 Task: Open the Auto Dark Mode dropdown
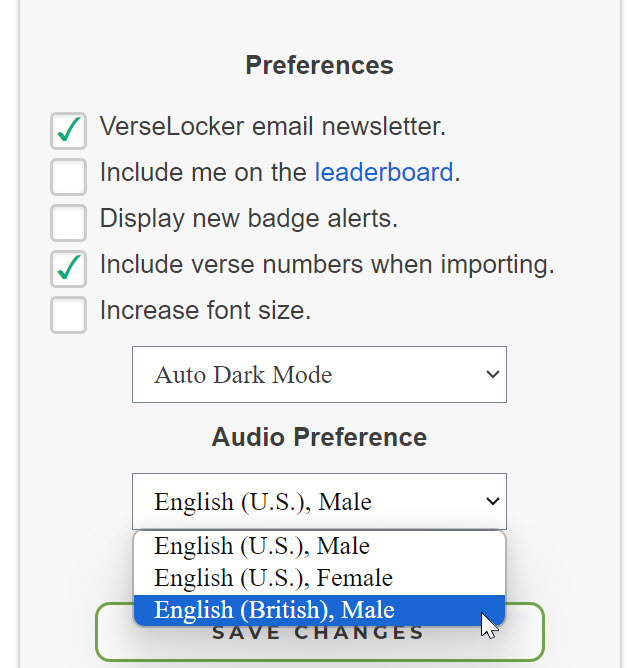click(318, 375)
